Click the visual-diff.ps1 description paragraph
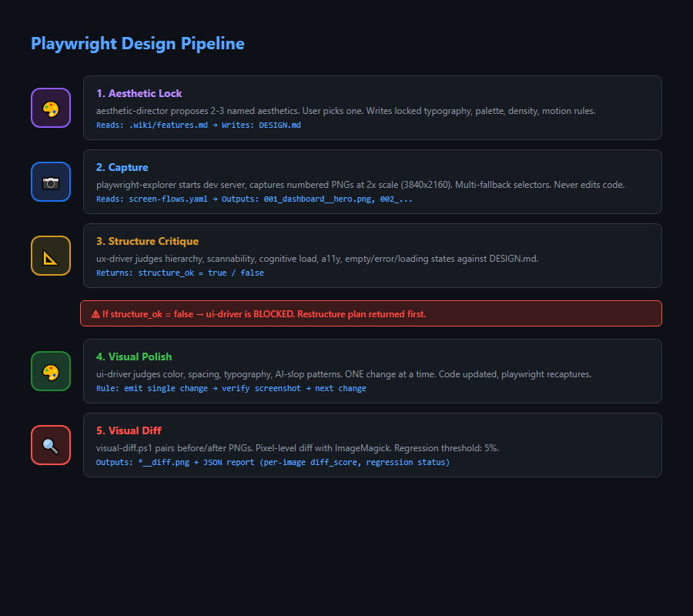This screenshot has height=616, width=693. point(297,448)
